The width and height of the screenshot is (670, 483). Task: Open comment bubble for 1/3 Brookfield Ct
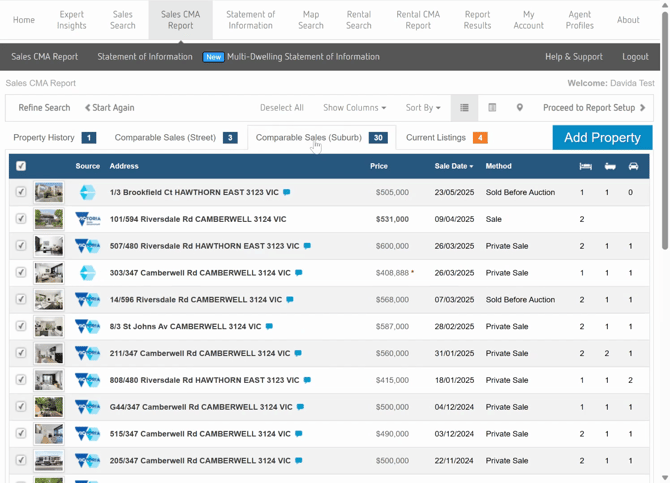click(x=287, y=192)
